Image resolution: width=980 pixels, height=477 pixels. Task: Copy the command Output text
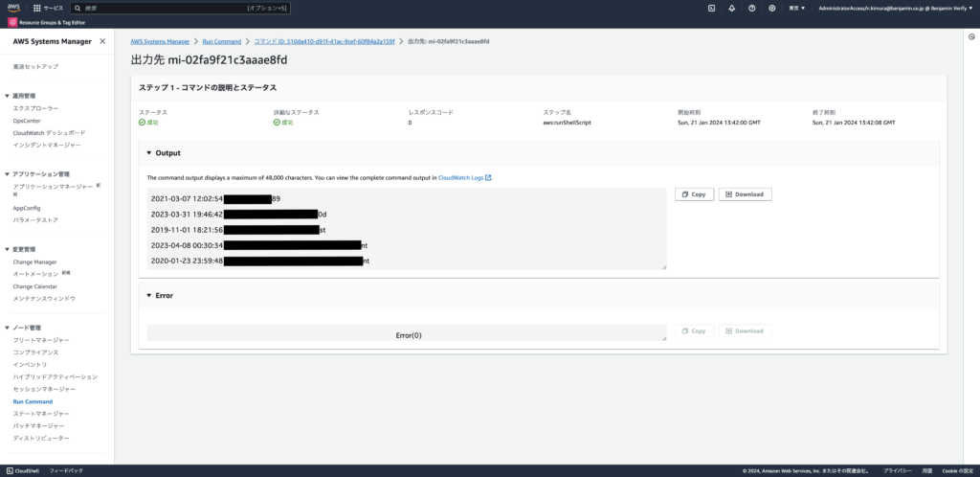click(x=694, y=194)
